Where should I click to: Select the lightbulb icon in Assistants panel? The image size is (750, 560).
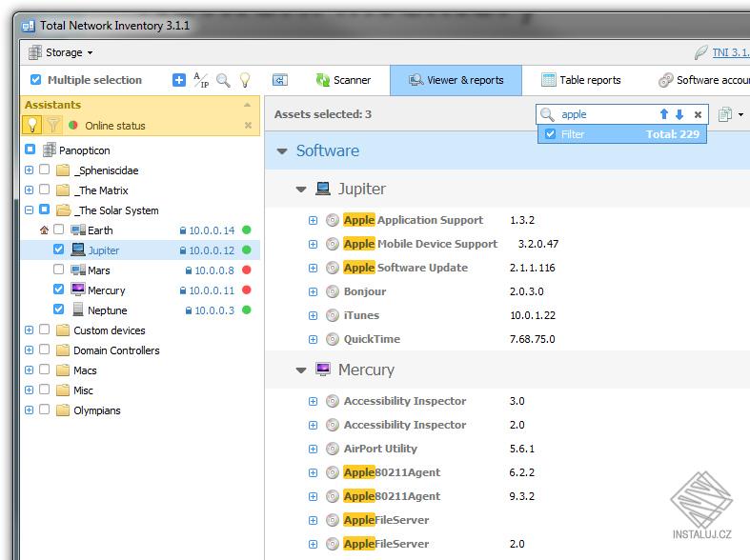click(x=32, y=125)
